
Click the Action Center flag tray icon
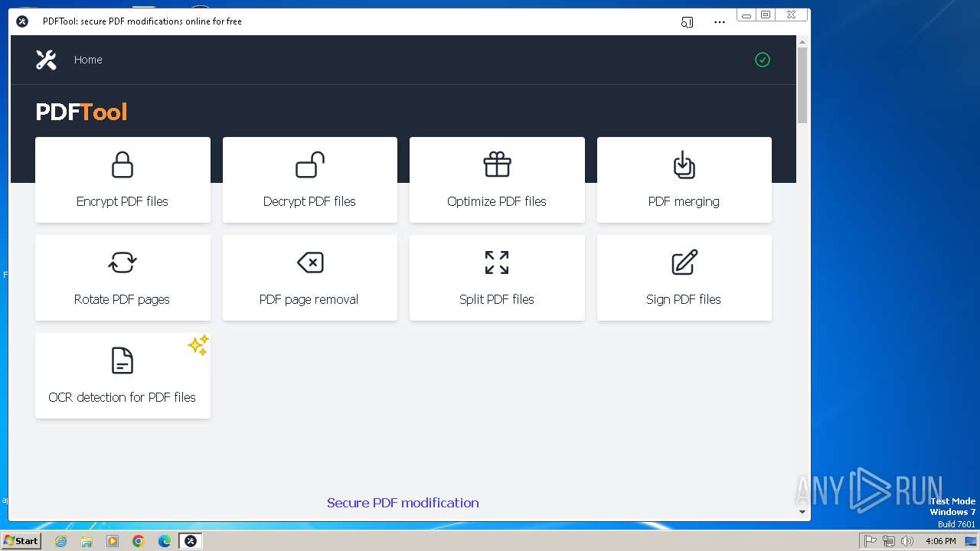pos(871,541)
